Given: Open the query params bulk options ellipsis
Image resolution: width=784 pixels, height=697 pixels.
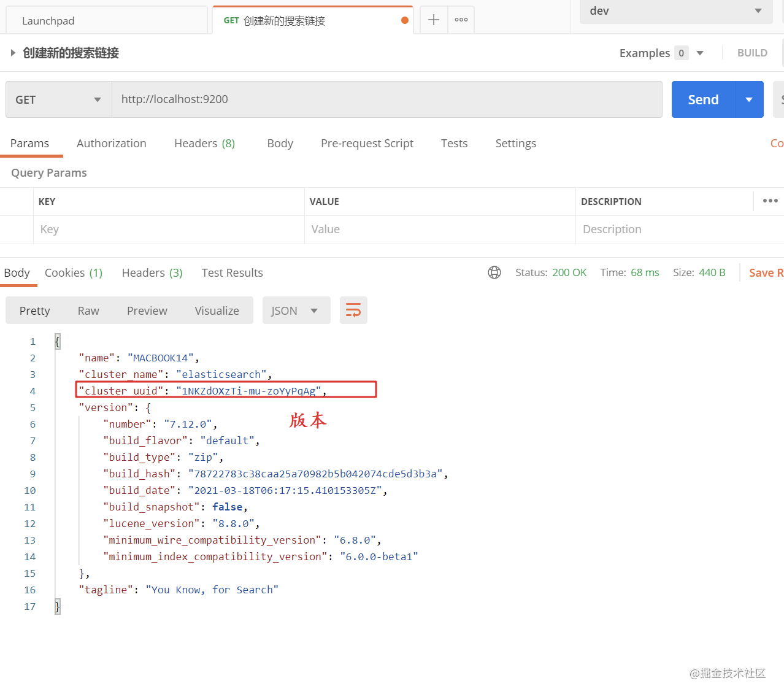Looking at the screenshot, I should pyautogui.click(x=770, y=201).
